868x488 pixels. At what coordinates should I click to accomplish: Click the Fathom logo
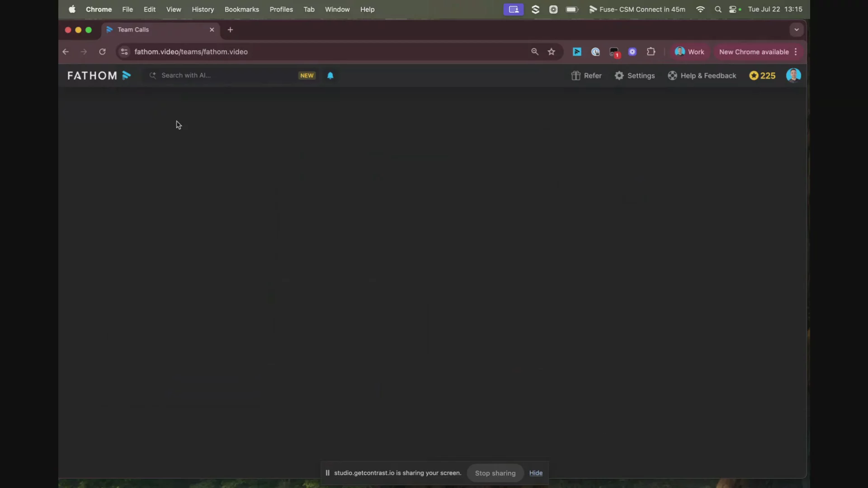(99, 75)
